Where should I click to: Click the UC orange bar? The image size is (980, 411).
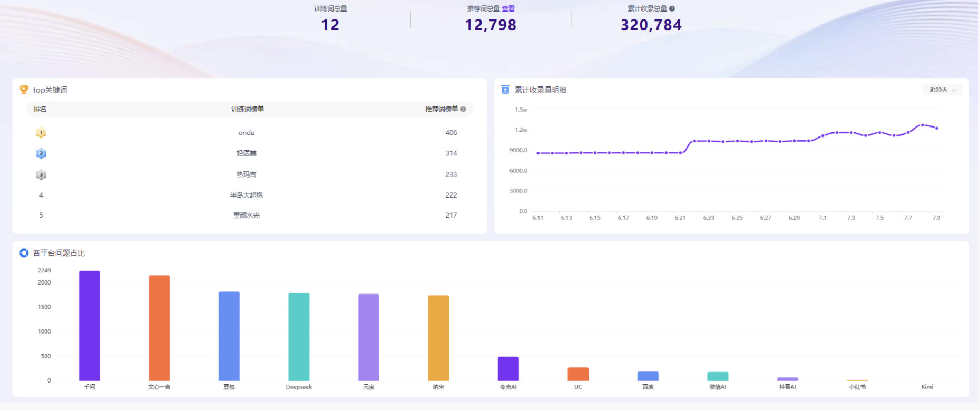tap(578, 374)
